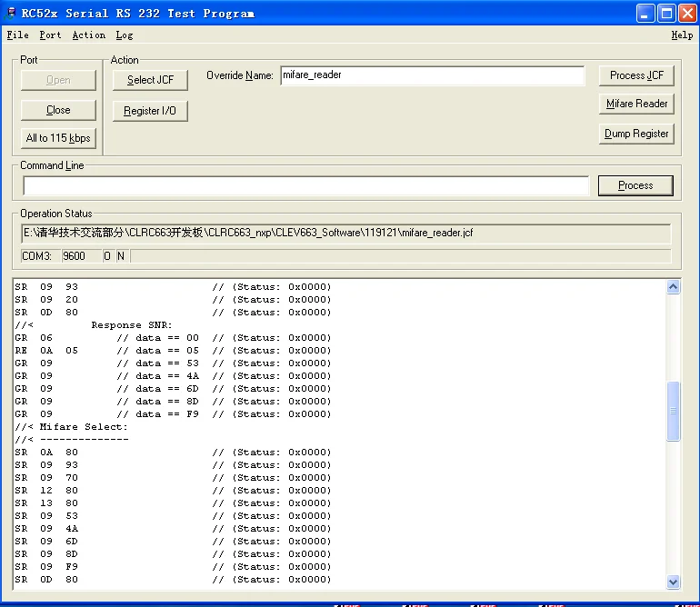
Task: Open the Help menu
Action: pos(682,35)
